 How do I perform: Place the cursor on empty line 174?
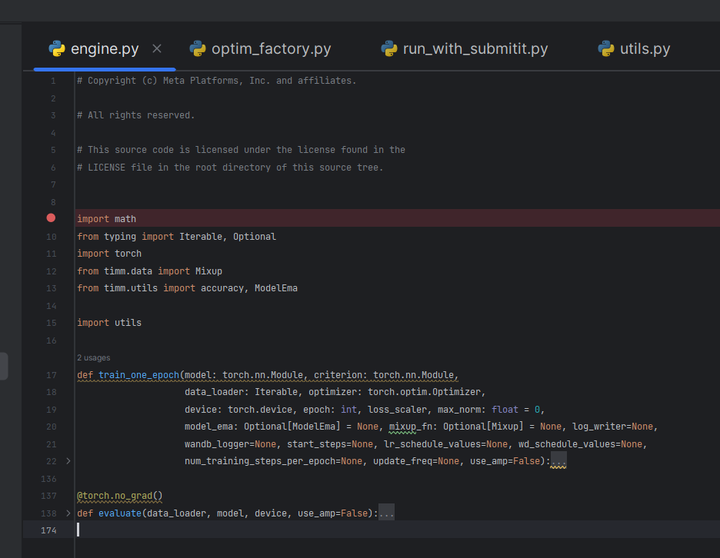[x=300, y=530]
